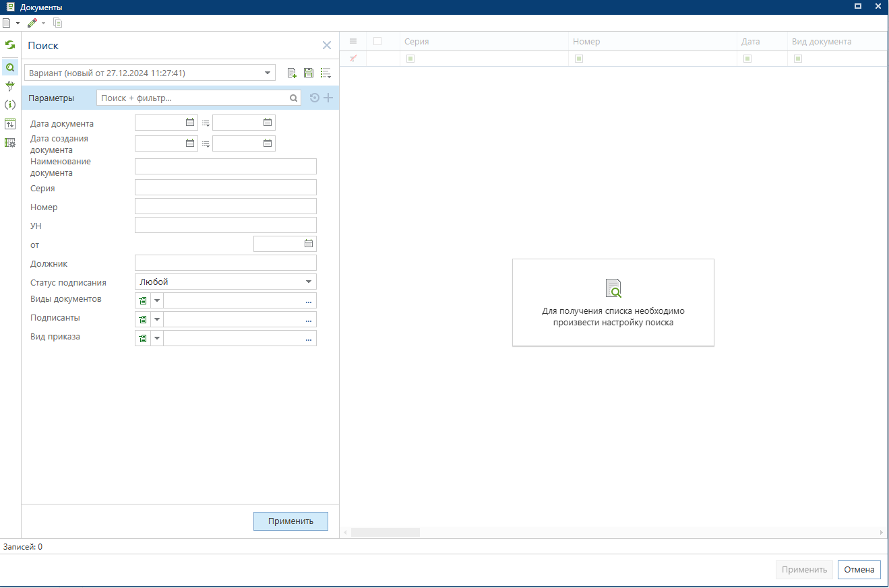Expand the Статус подписания dropdown
The image size is (889, 588).
[x=309, y=282]
